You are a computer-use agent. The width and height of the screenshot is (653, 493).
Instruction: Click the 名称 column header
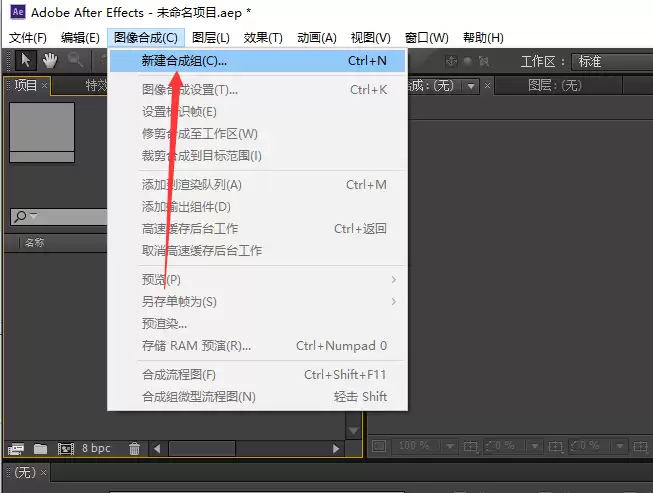coord(34,242)
